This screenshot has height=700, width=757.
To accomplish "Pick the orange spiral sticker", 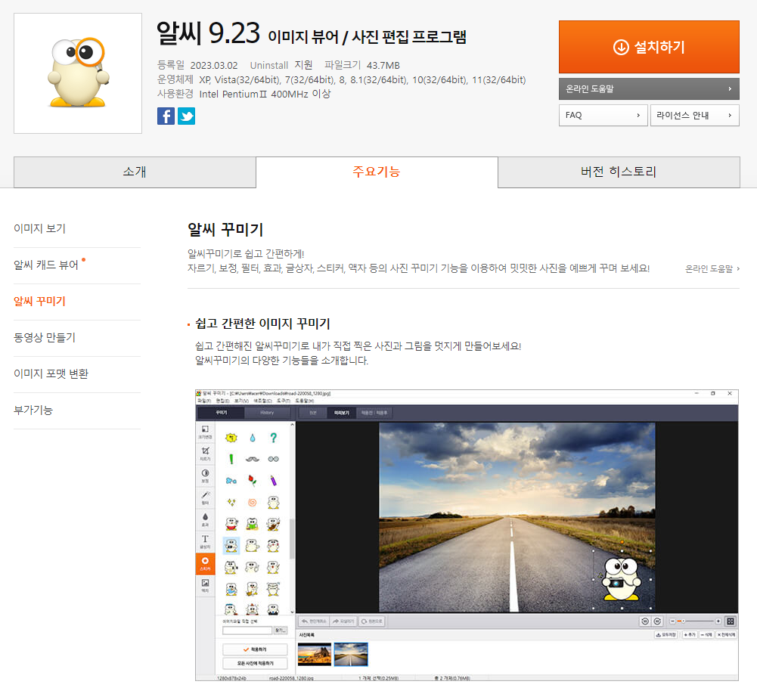I will (253, 502).
